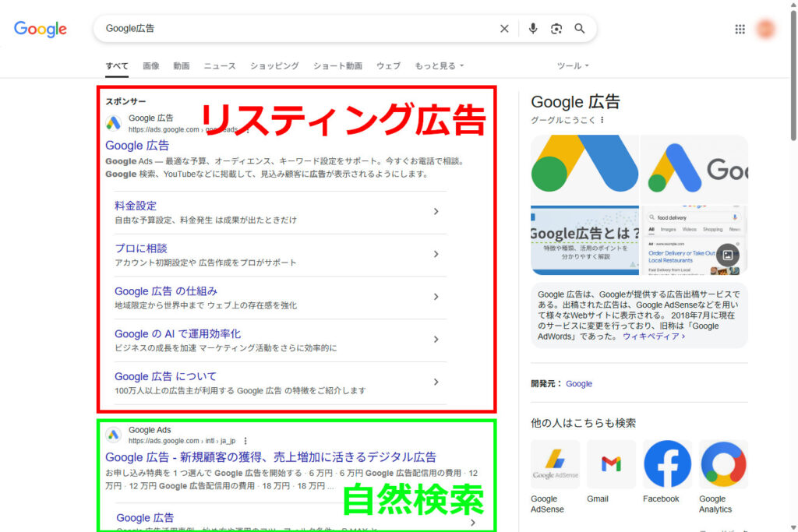Click the search magnifier icon
The image size is (798, 532).
point(580,28)
